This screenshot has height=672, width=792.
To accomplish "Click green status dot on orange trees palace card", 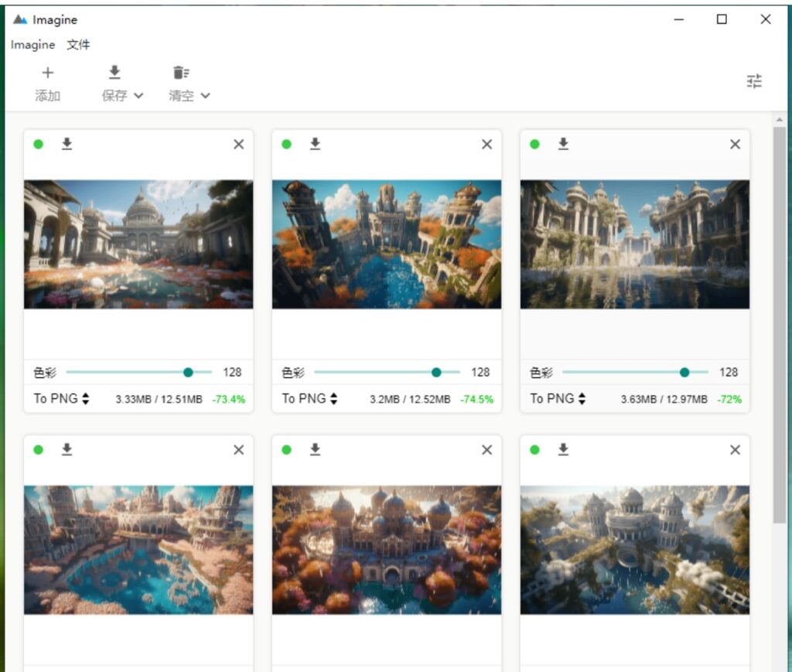I will click(286, 450).
